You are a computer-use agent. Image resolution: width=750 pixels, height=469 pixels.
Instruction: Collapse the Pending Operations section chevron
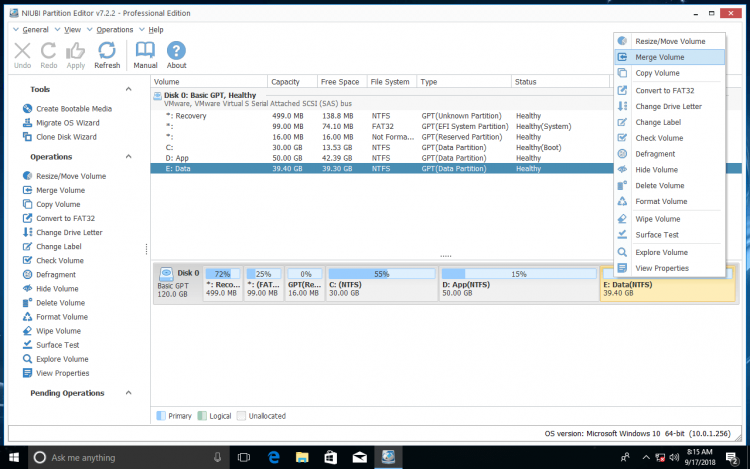pos(128,393)
